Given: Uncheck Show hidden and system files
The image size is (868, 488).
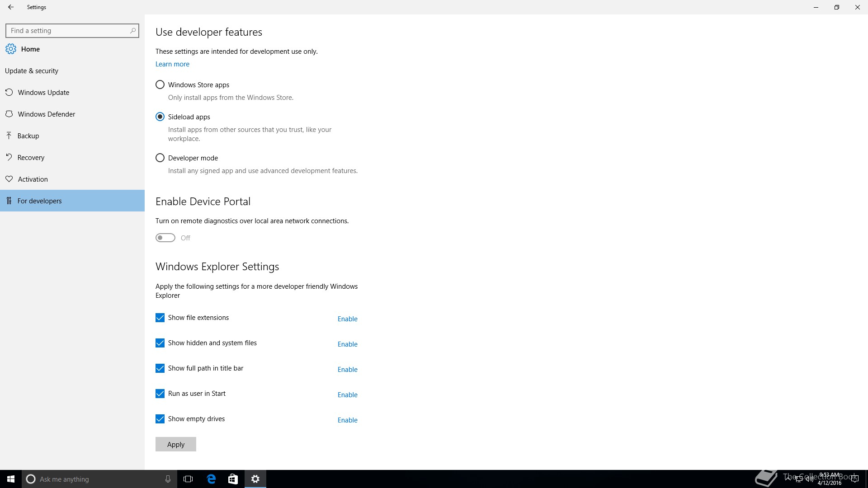Looking at the screenshot, I should pos(160,343).
